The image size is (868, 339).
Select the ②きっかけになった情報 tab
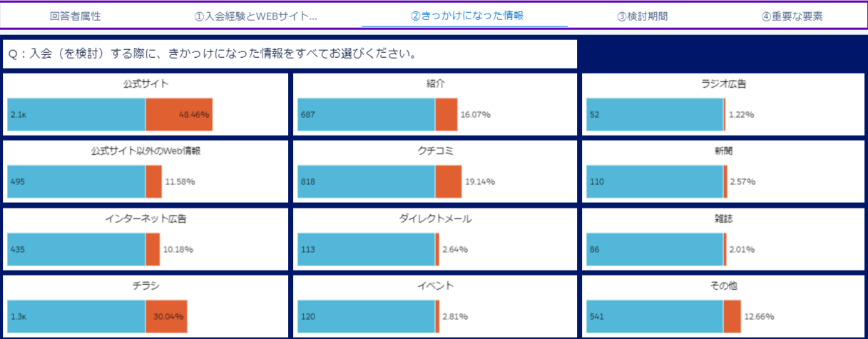tap(466, 15)
